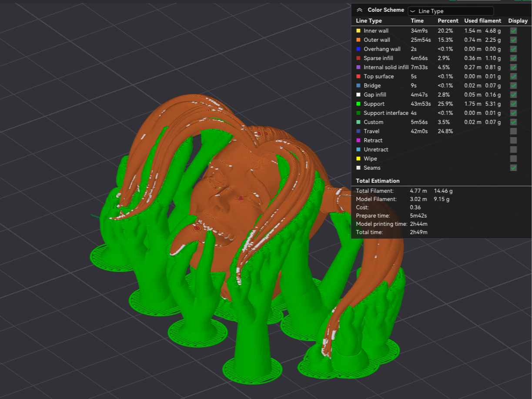Click the Cost value 0.36
This screenshot has width=532, height=399.
[x=415, y=207]
